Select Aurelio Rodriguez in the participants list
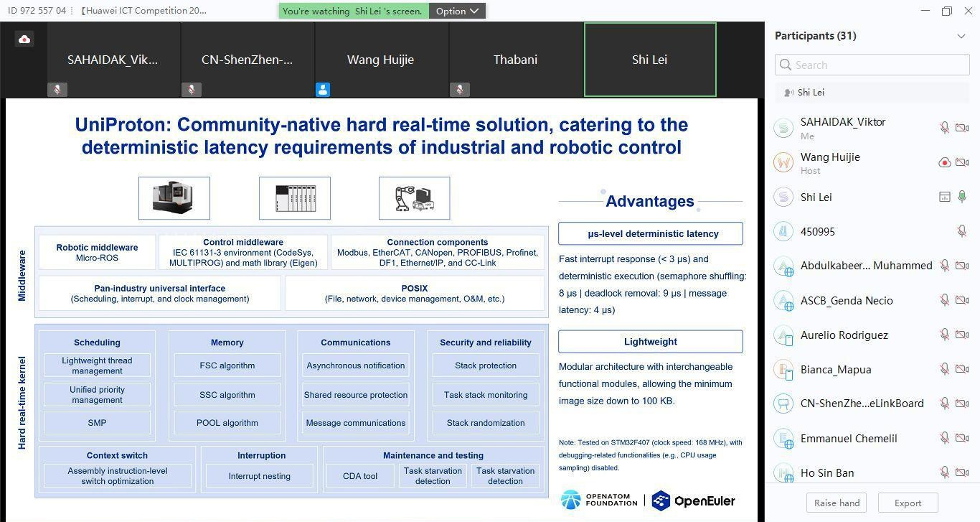980x522 pixels. click(844, 335)
